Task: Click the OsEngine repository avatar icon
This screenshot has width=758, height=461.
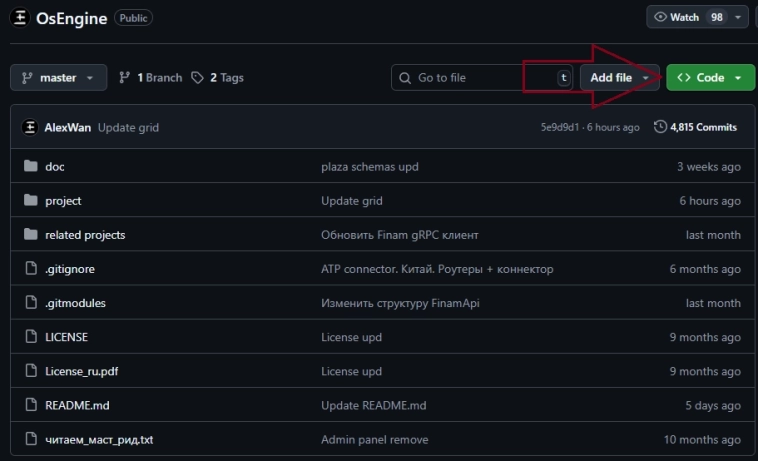Action: (x=20, y=18)
